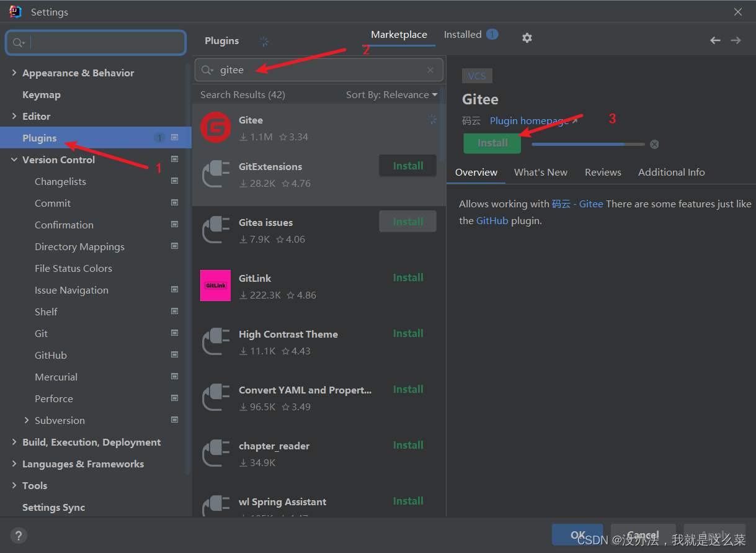Image resolution: width=756 pixels, height=553 pixels.
Task: Expand Languages & Frameworks section
Action: 14,464
